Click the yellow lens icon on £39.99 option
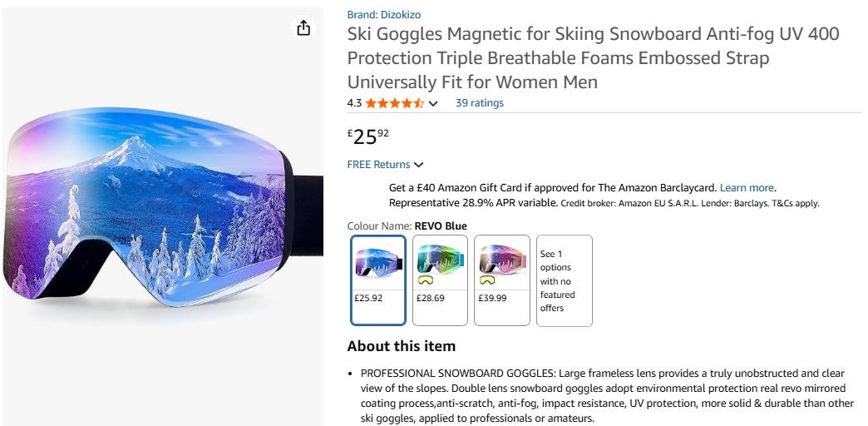The height and width of the screenshot is (426, 868). pos(486,281)
